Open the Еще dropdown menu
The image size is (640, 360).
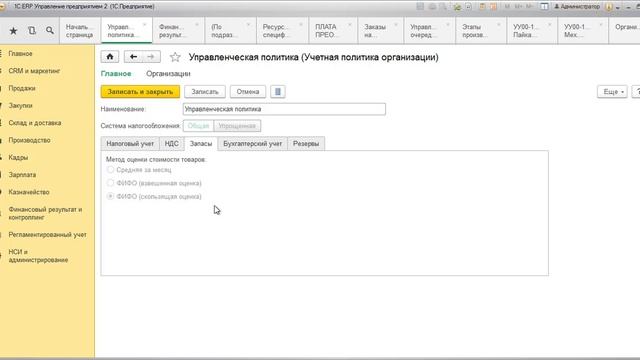tap(612, 92)
